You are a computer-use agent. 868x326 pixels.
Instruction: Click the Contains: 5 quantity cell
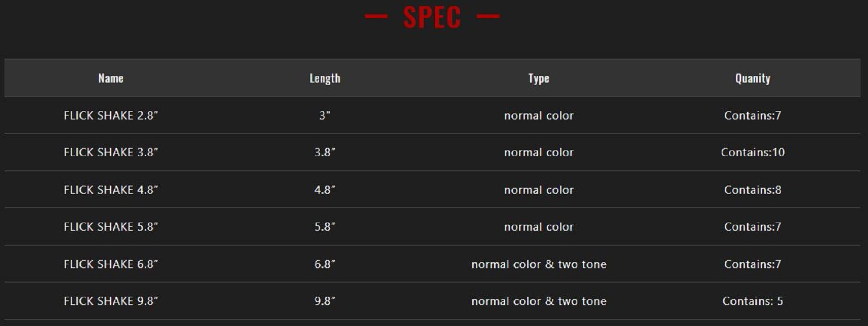pyautogui.click(x=753, y=301)
